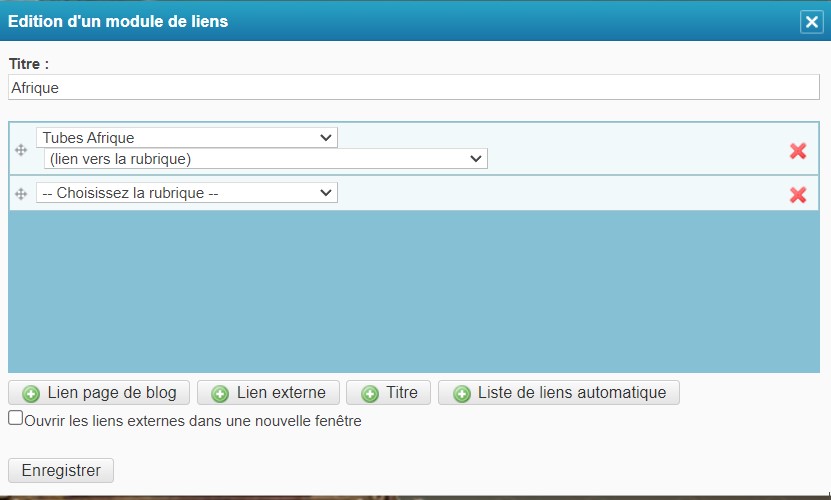Viewport: 831px width, 500px height.
Task: Remove the 'Choisissez la rubrique' row
Action: coord(797,195)
